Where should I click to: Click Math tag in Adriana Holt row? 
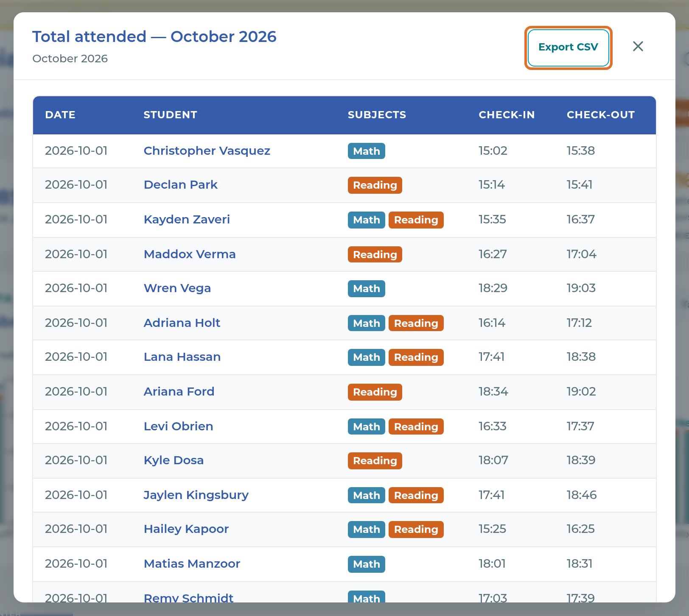pyautogui.click(x=367, y=323)
